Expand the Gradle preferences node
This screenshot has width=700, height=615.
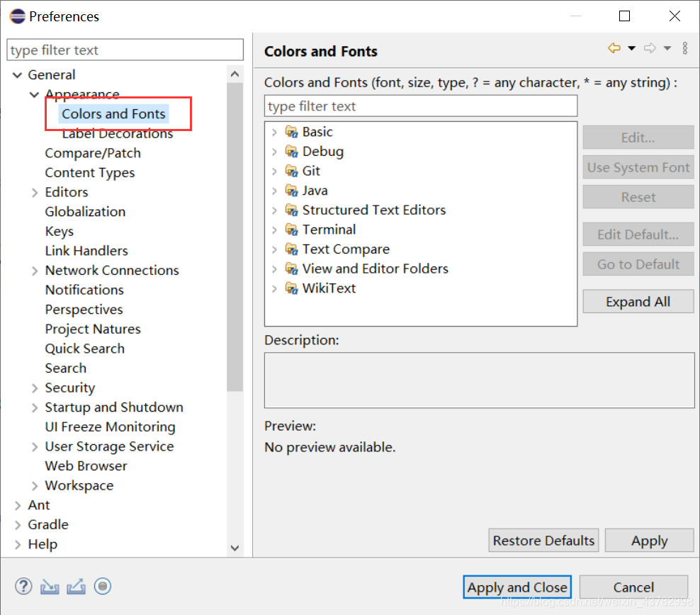(18, 525)
